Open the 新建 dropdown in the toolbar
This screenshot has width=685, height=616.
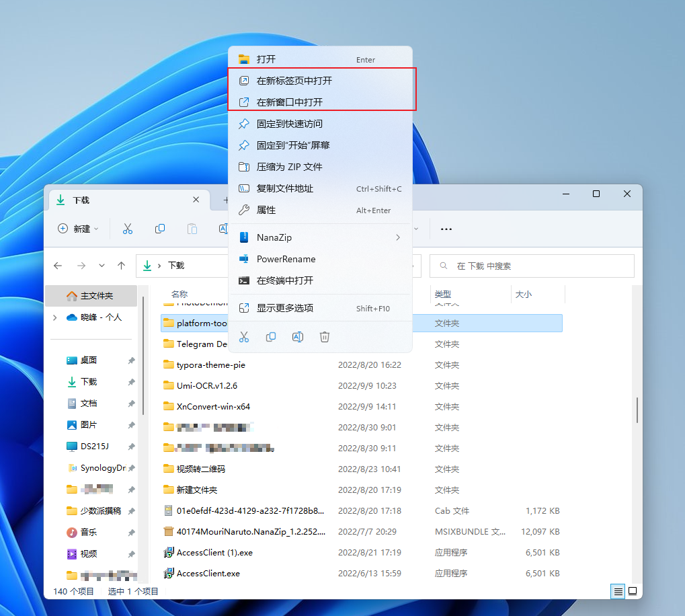click(78, 229)
